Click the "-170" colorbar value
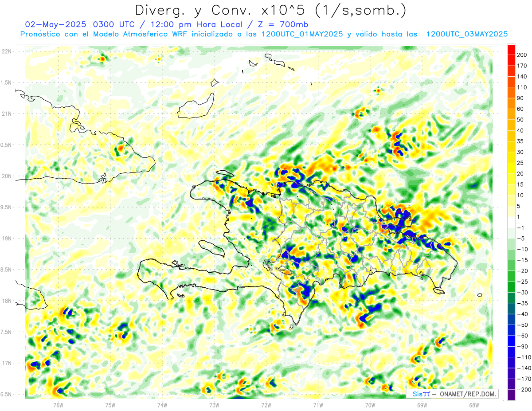 [524, 379]
